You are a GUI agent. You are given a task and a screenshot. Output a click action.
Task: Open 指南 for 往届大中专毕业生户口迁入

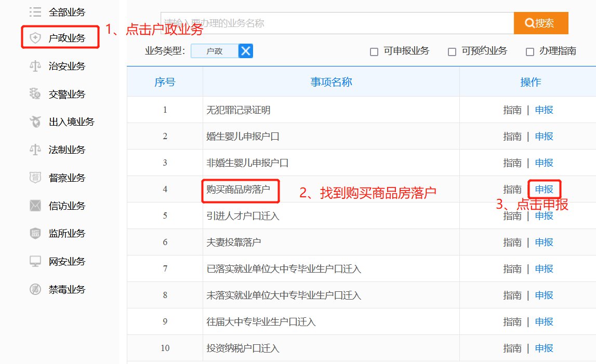point(512,322)
